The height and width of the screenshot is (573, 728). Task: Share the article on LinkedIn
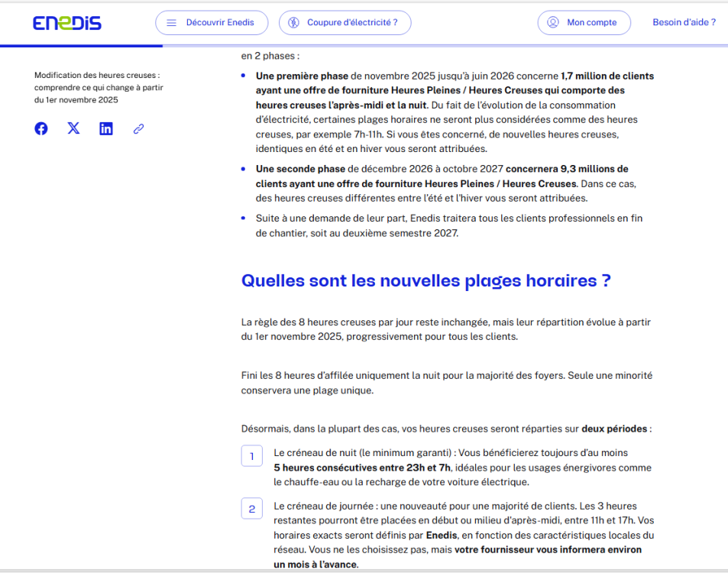(x=105, y=128)
